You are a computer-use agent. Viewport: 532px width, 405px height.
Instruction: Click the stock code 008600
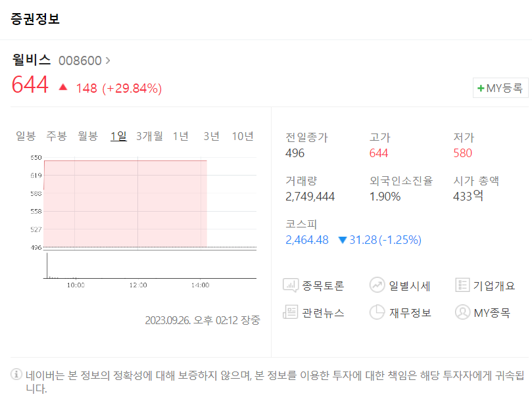point(80,60)
